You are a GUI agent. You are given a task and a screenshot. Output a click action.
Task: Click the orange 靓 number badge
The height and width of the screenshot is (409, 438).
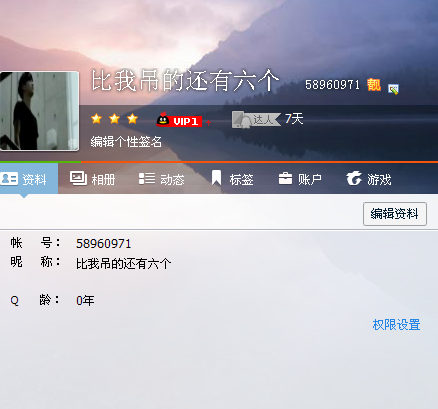coord(374,85)
